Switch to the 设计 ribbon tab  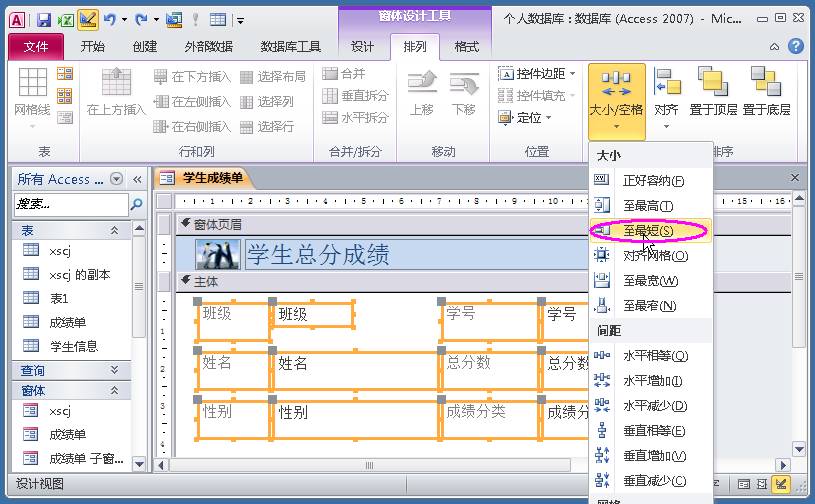[362, 47]
